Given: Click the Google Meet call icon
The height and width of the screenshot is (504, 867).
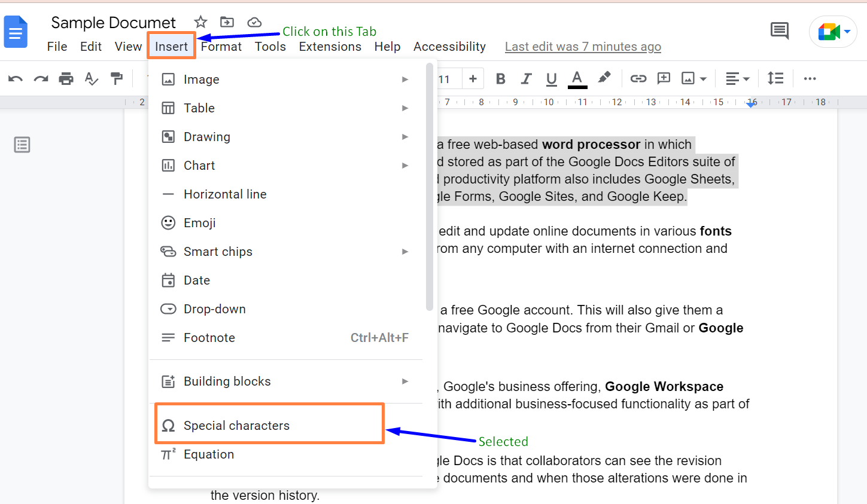Looking at the screenshot, I should click(x=828, y=32).
